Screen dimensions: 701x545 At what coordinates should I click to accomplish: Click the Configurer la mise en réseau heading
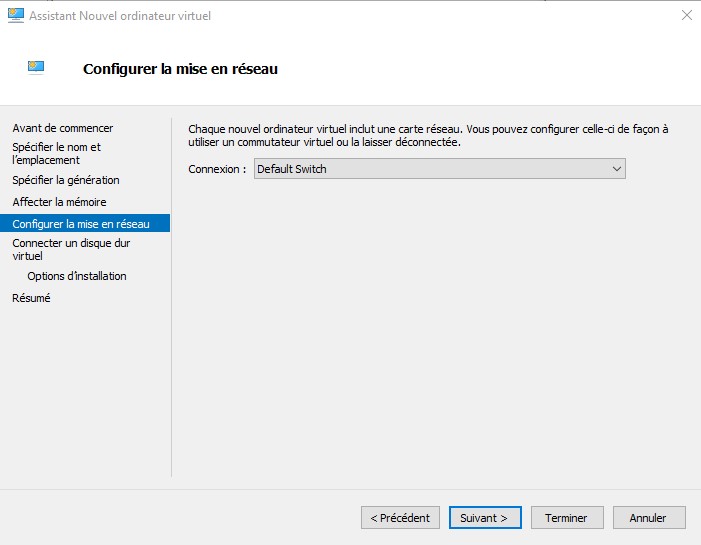180,69
